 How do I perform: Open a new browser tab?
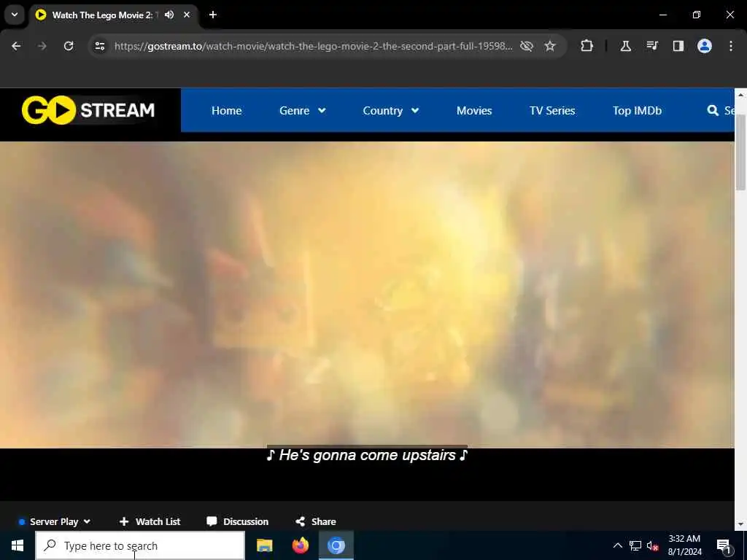[213, 15]
